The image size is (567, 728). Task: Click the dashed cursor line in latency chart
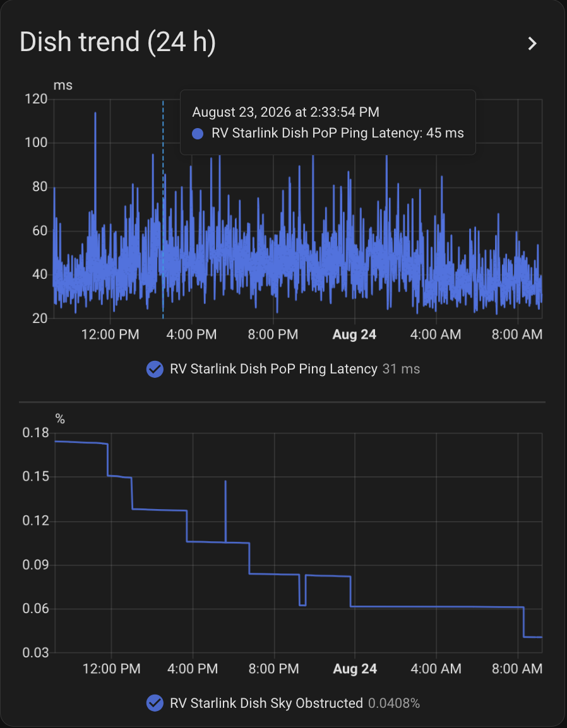(x=163, y=209)
